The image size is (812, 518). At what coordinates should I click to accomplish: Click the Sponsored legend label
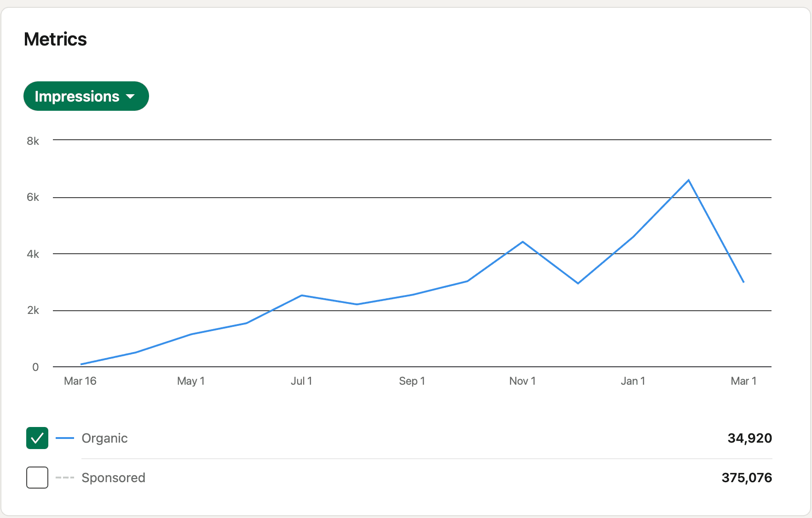(x=114, y=478)
